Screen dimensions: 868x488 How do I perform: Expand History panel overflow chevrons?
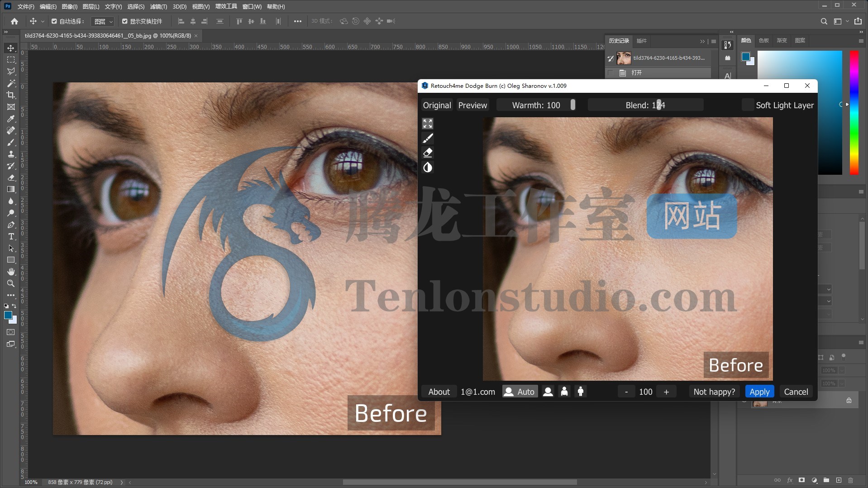pyautogui.click(x=702, y=41)
